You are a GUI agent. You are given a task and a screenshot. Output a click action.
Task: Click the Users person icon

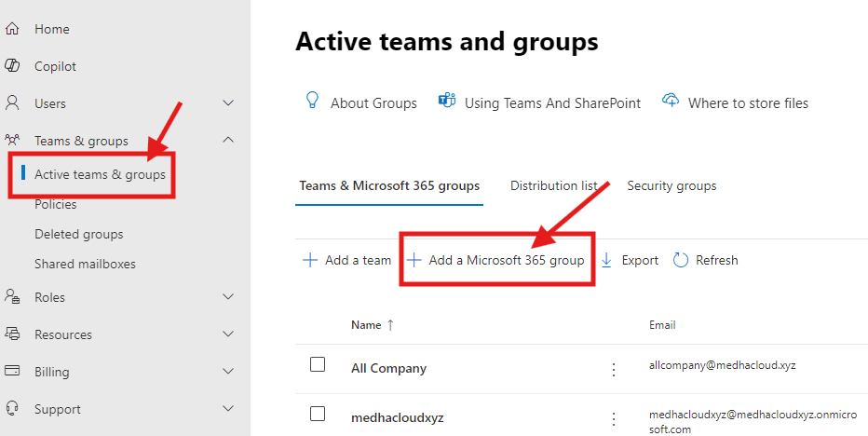[12, 103]
